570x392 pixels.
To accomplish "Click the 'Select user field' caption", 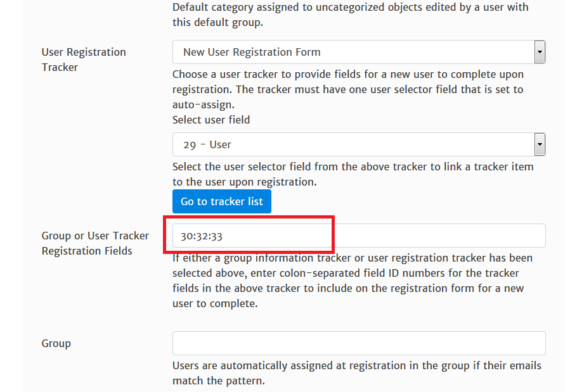I will point(211,120).
